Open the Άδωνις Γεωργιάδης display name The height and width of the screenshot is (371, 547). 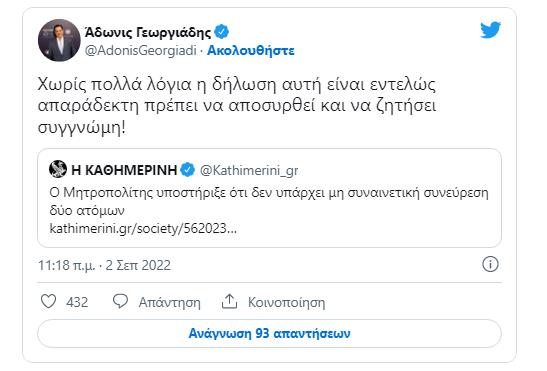[x=148, y=32]
